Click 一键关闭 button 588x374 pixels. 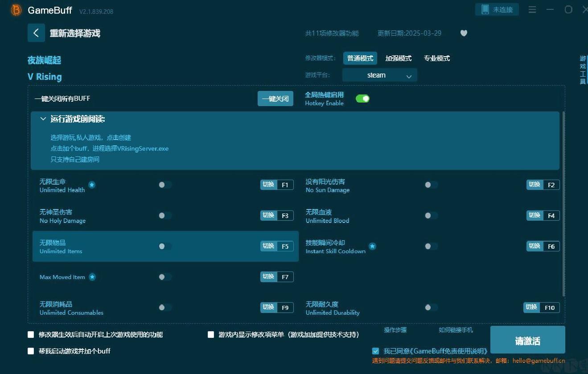275,99
